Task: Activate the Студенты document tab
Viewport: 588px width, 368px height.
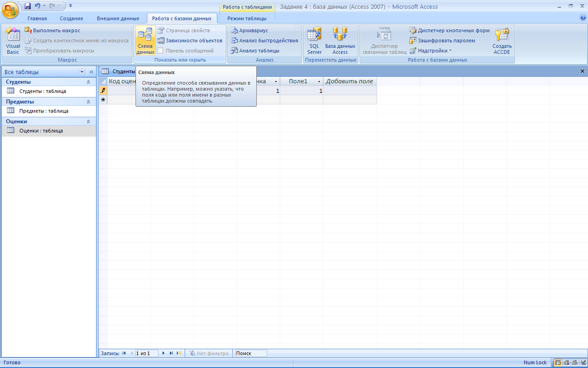Action: [118, 71]
